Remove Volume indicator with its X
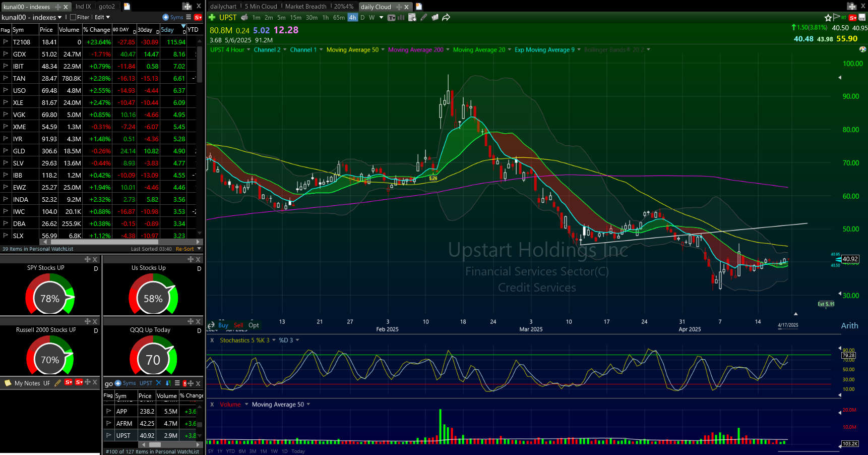 [x=212, y=404]
